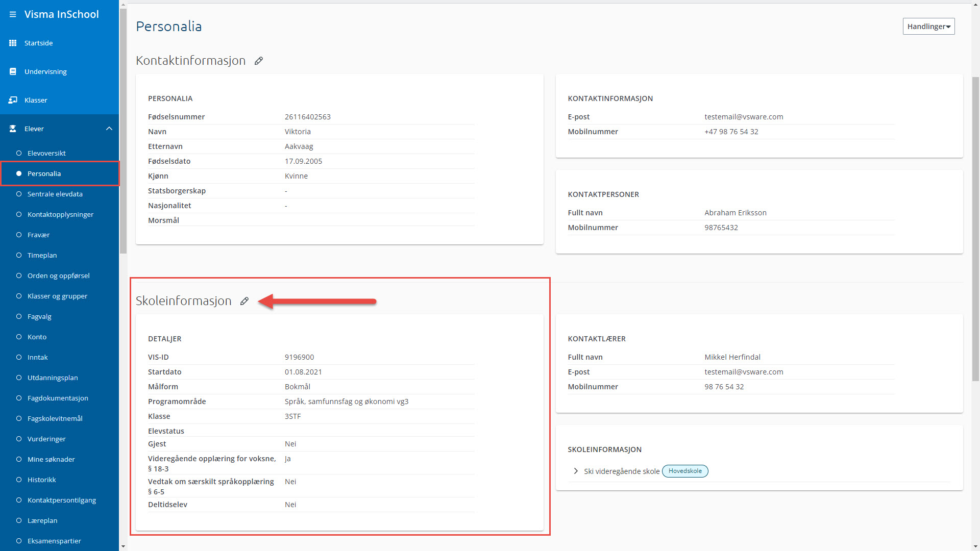Image resolution: width=980 pixels, height=551 pixels.
Task: Click the Undervisning book icon
Action: click(x=13, y=71)
